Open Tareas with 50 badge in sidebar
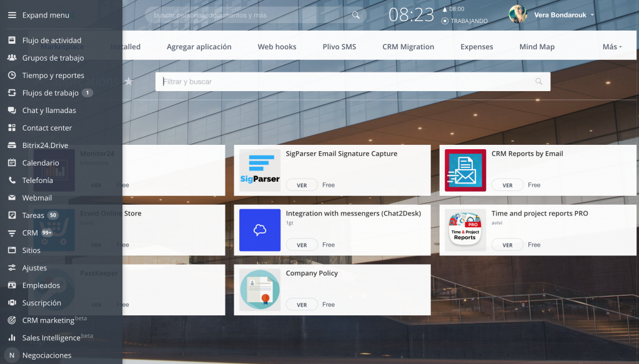 click(33, 215)
